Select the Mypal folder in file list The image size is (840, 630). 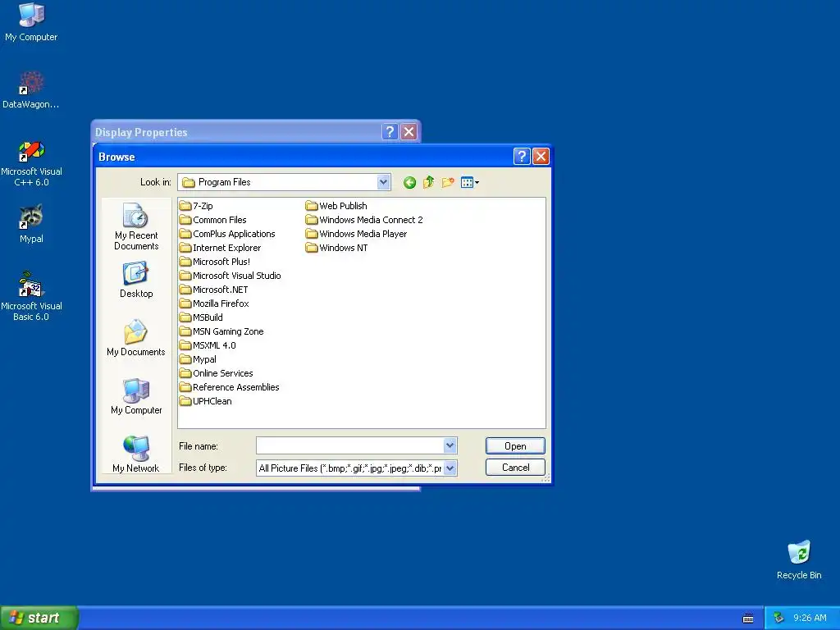click(199, 359)
